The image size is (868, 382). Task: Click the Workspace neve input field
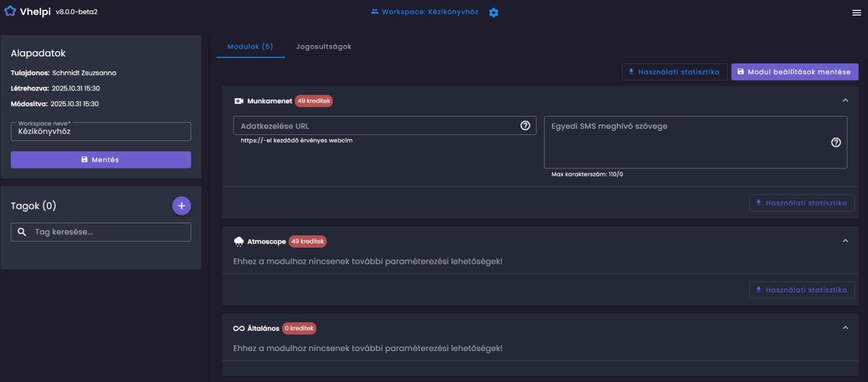(x=101, y=132)
